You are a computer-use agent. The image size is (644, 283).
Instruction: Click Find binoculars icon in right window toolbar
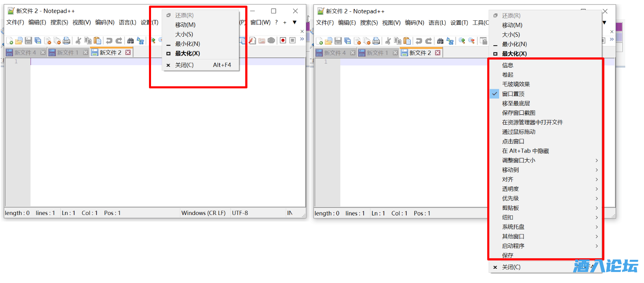click(x=440, y=41)
